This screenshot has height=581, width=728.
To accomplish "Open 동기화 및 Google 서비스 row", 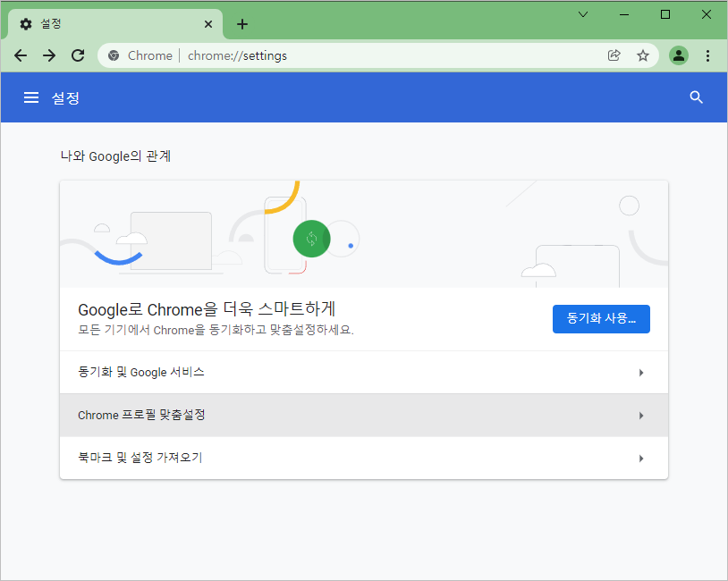I will pos(363,372).
